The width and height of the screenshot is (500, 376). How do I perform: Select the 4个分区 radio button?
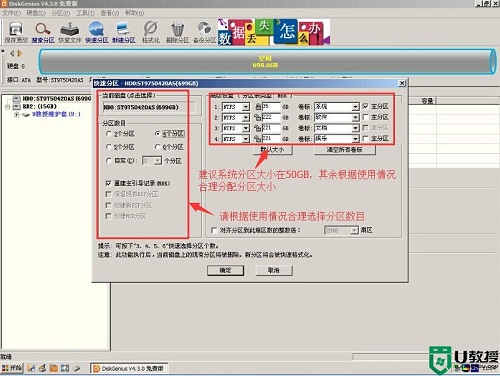[x=158, y=134]
